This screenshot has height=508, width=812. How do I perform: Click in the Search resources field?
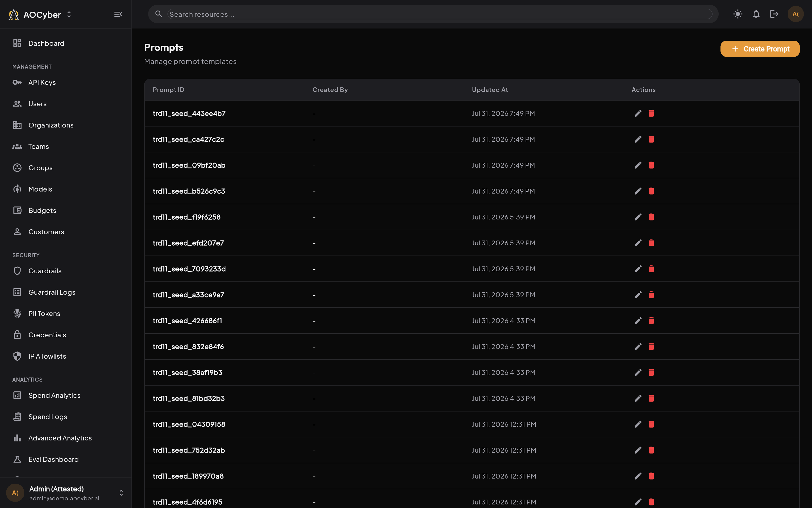439,14
